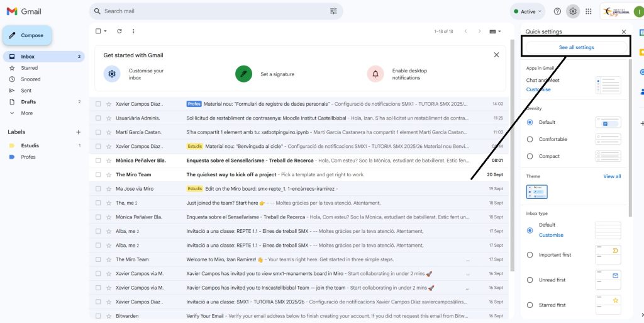
Task: Open the unread 08:01 Enquesta sobre el Sensellarisme email
Action: pyautogui.click(x=299, y=161)
